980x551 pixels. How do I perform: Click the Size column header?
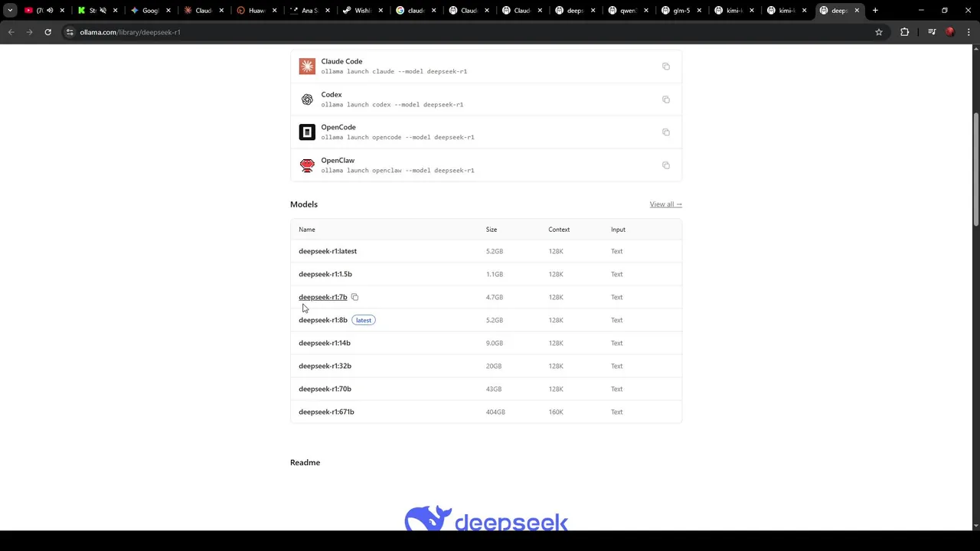point(492,230)
